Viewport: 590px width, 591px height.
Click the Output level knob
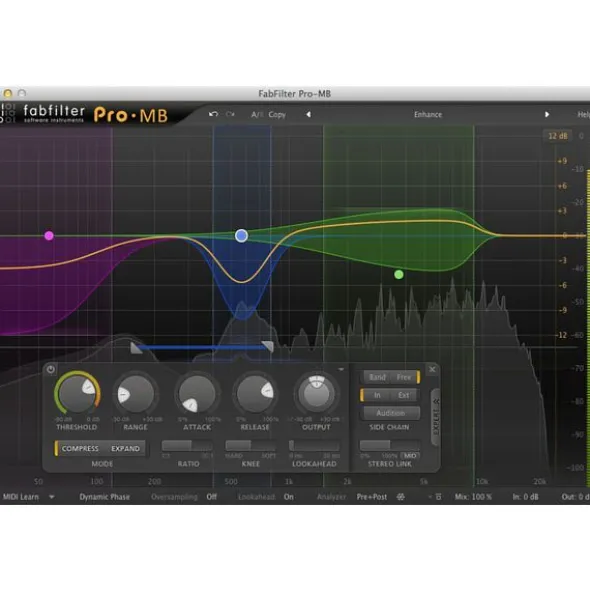(x=316, y=394)
